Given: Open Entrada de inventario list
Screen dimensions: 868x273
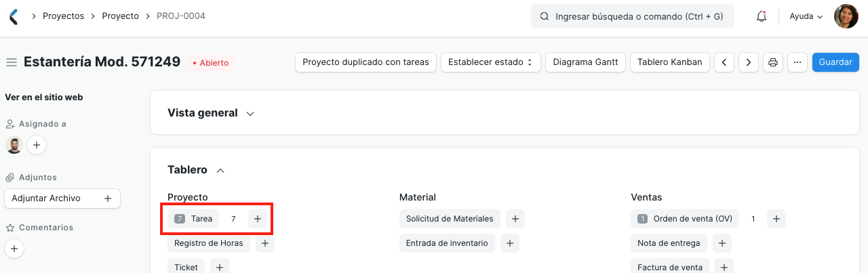Looking at the screenshot, I should pyautogui.click(x=447, y=243).
